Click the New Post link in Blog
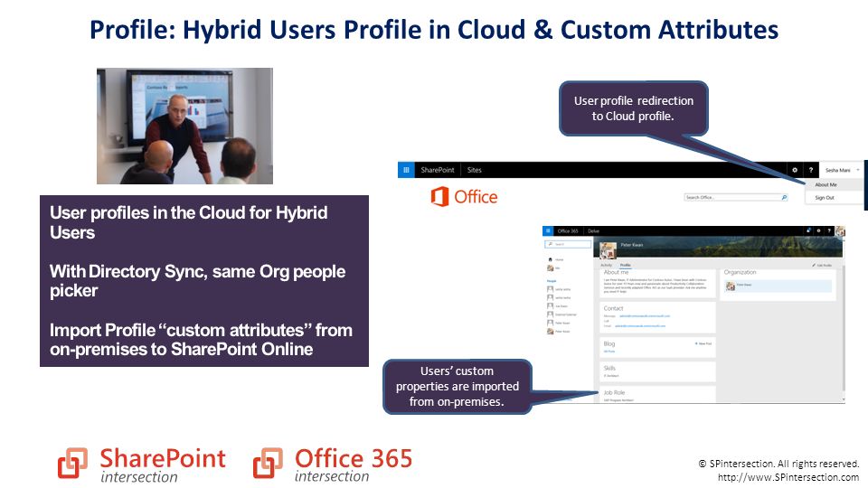This screenshot has width=868, height=488. coord(703,343)
